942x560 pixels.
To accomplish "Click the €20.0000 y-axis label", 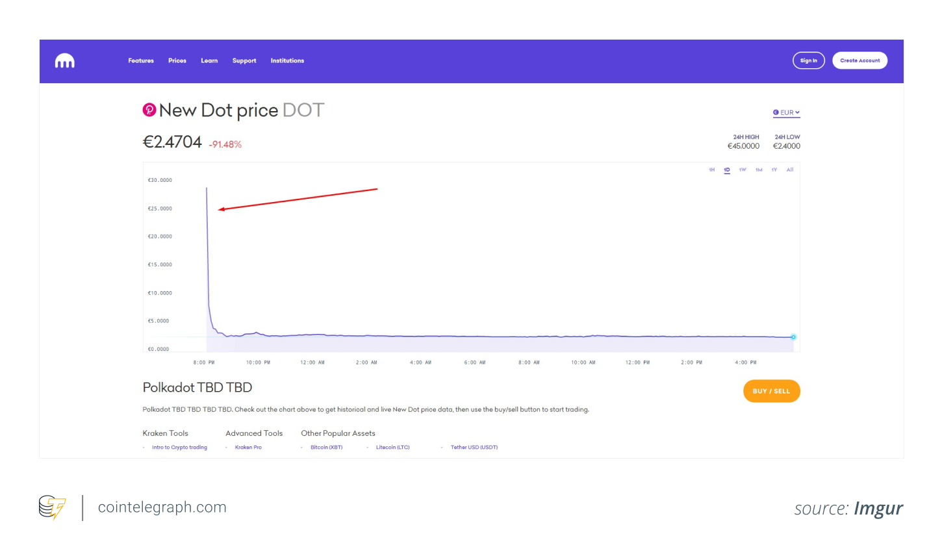I will [160, 236].
